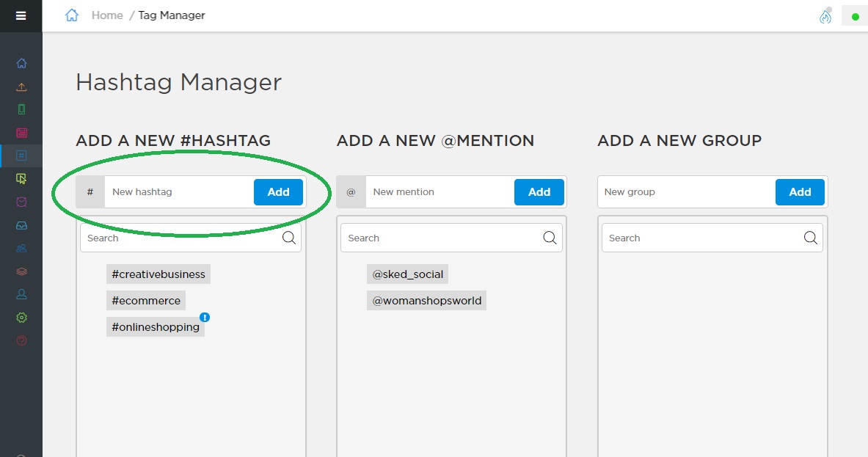The image size is (868, 457).
Task: Focus the New hashtag input field
Action: click(178, 192)
